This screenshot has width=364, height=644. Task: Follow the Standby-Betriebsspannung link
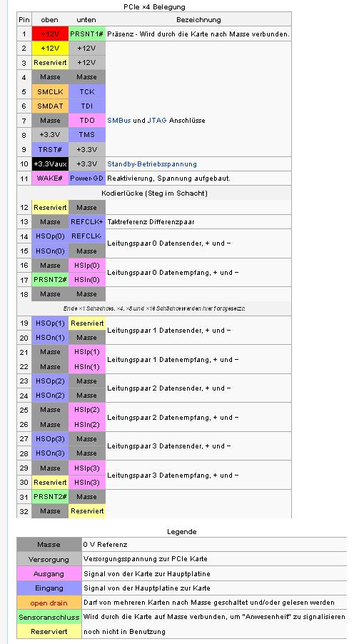152,164
